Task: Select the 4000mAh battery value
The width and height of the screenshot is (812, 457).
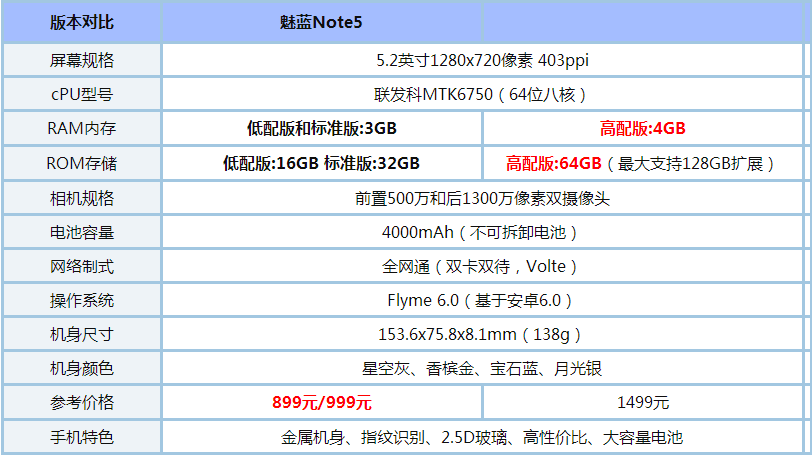Action: point(482,232)
